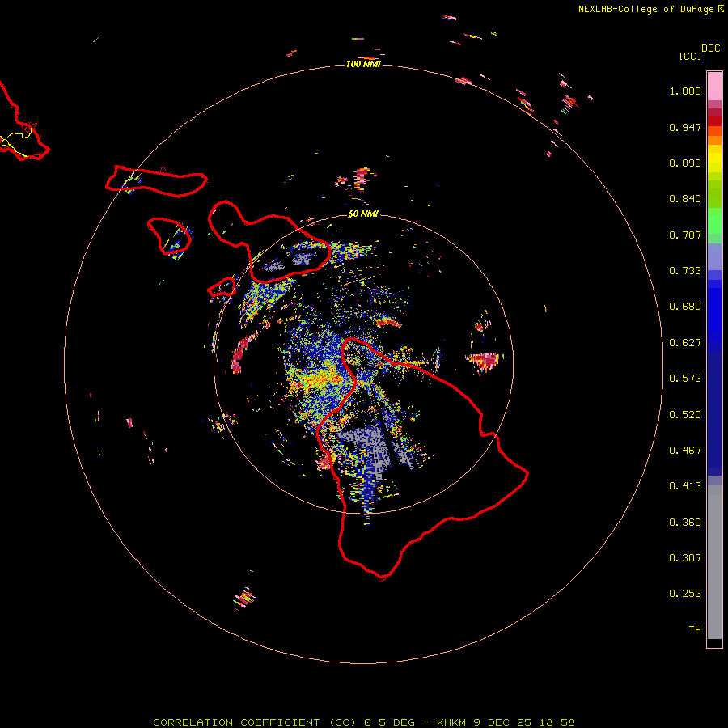
Task: Click the 0.733 legend value
Action: (x=685, y=271)
